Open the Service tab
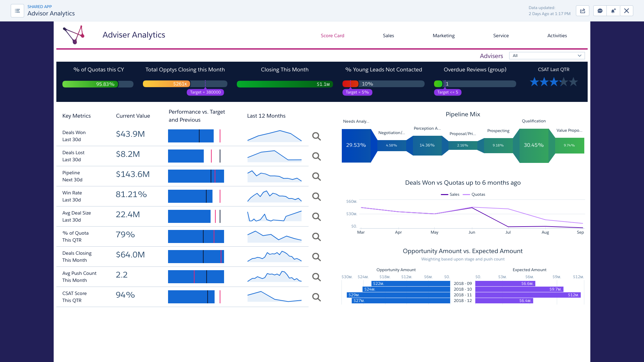Viewport: 644px width, 362px height. (x=501, y=36)
